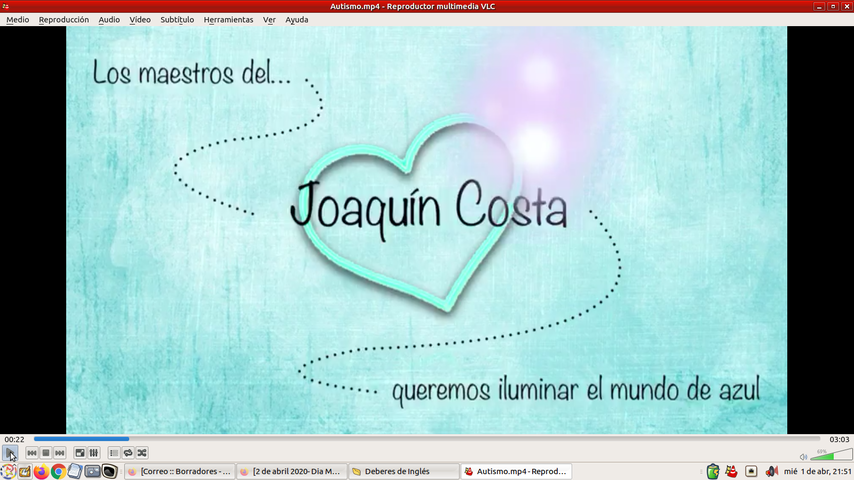
Task: Open the Audio menu
Action: coord(109,20)
